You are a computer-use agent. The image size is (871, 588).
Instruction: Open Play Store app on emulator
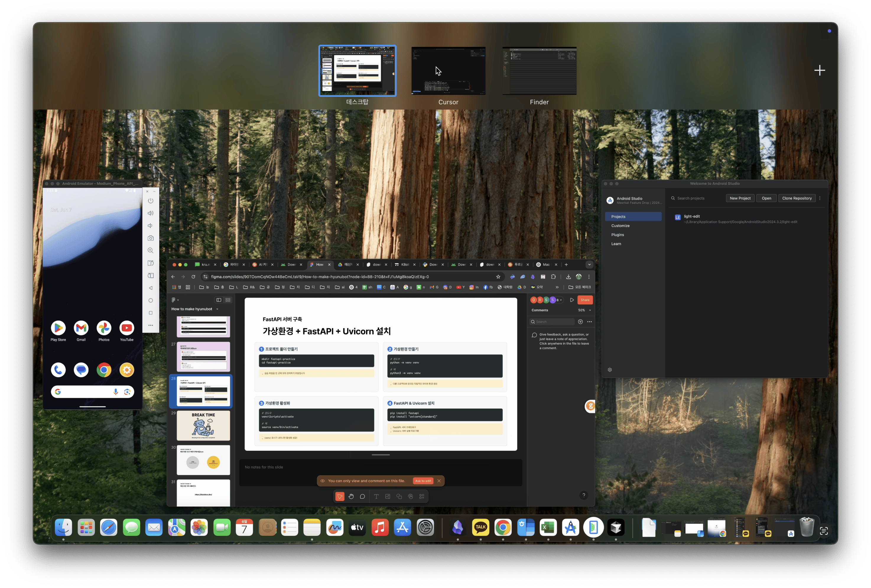pos(58,328)
